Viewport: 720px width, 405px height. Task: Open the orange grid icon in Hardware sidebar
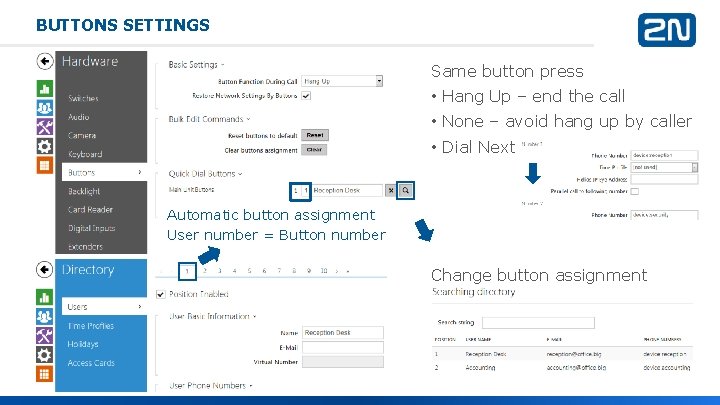[45, 165]
